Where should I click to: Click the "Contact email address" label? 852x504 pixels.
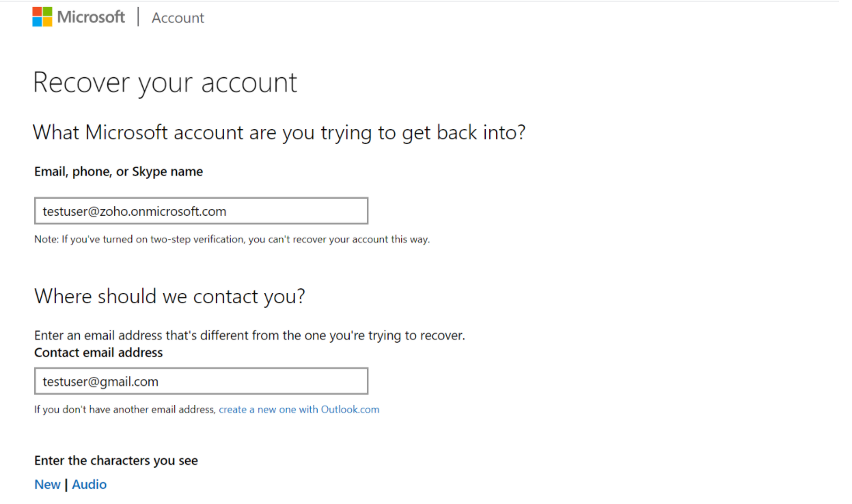coord(98,352)
